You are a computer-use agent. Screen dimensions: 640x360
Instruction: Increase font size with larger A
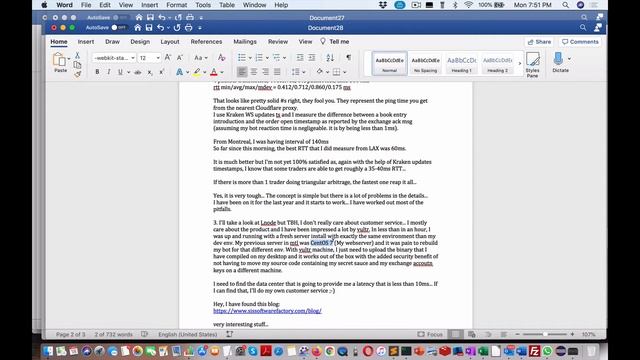coord(168,58)
